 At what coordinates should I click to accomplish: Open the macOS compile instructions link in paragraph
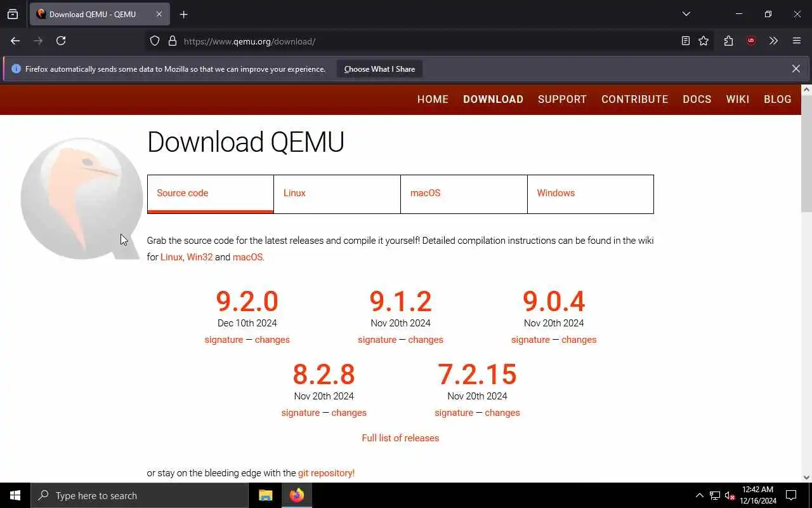(247, 257)
